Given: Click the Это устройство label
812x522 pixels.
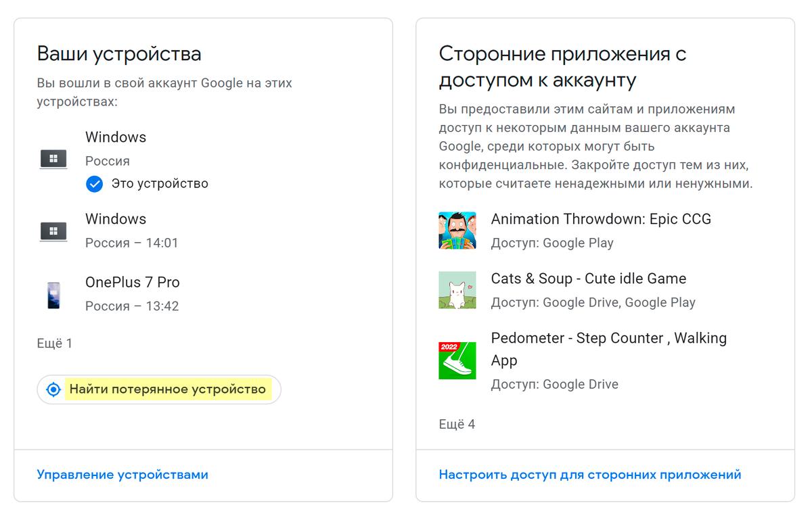Looking at the screenshot, I should (160, 184).
